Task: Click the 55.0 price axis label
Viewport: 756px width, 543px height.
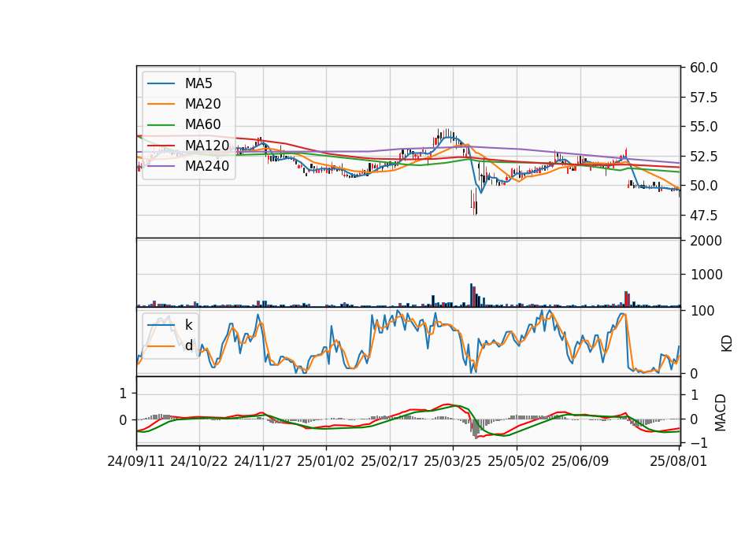Action: (703, 127)
